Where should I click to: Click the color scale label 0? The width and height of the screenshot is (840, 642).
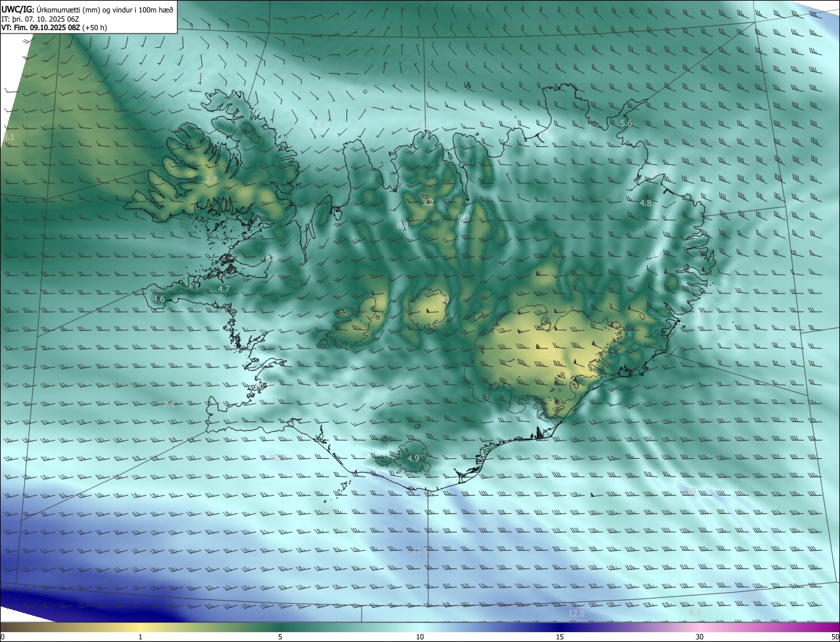coord(3,637)
